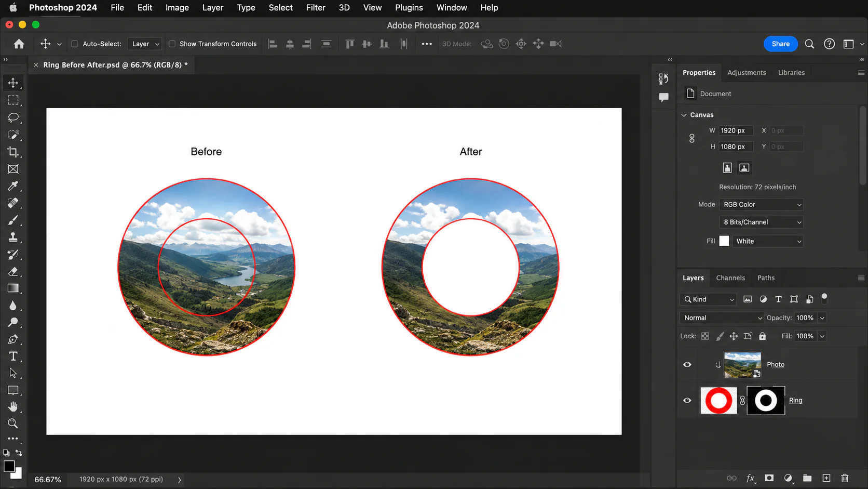868x489 pixels.
Task: Toggle the width-height link constraint
Action: coord(692,138)
